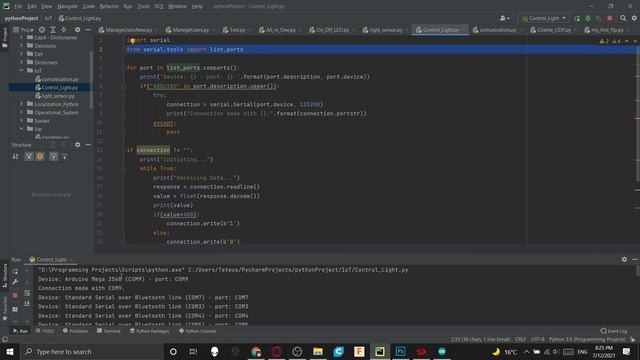This screenshot has width=640, height=360.
Task: Click the Project vertical side tab
Action: (x=5, y=38)
